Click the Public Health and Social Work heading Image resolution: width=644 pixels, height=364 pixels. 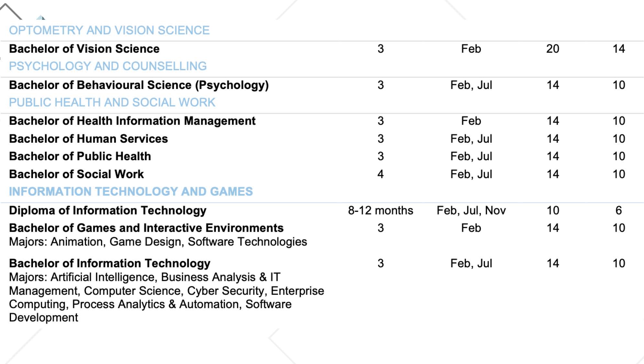pyautogui.click(x=112, y=103)
